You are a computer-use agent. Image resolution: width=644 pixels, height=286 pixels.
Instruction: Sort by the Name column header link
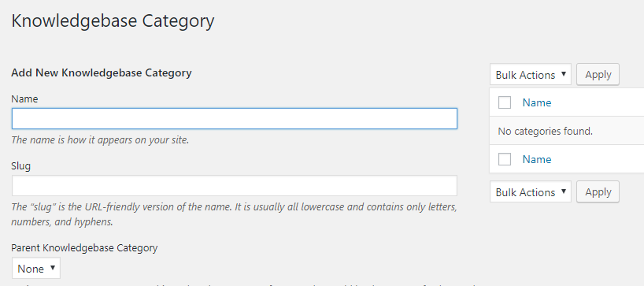tap(537, 102)
